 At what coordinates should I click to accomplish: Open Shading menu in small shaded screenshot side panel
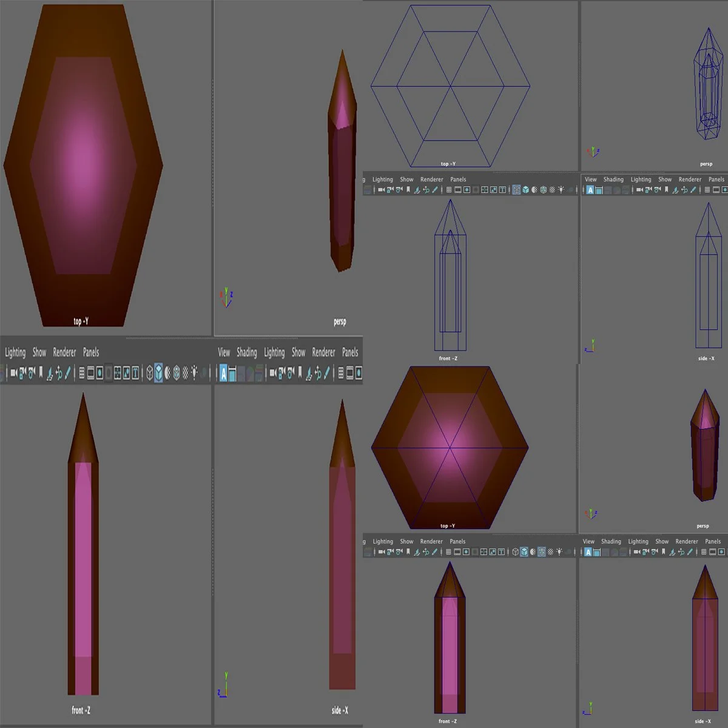point(611,542)
